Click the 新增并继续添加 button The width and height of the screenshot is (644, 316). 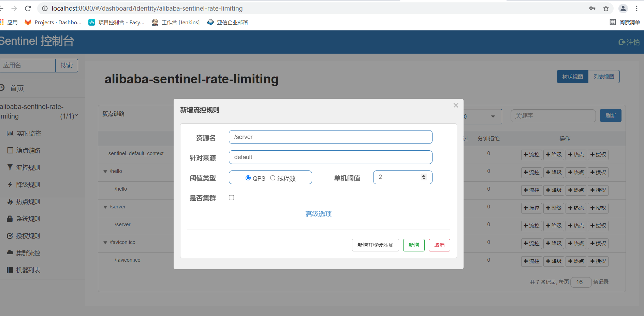point(375,245)
